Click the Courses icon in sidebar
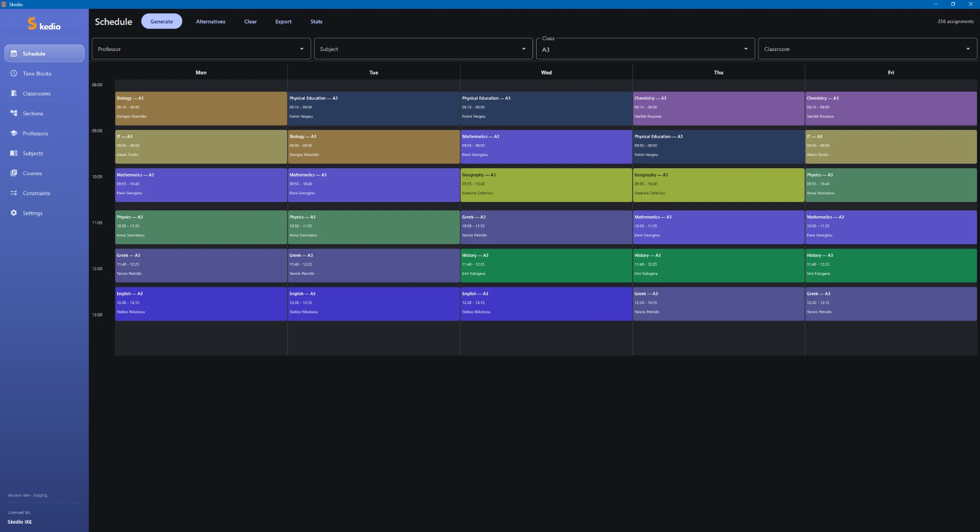 point(14,173)
